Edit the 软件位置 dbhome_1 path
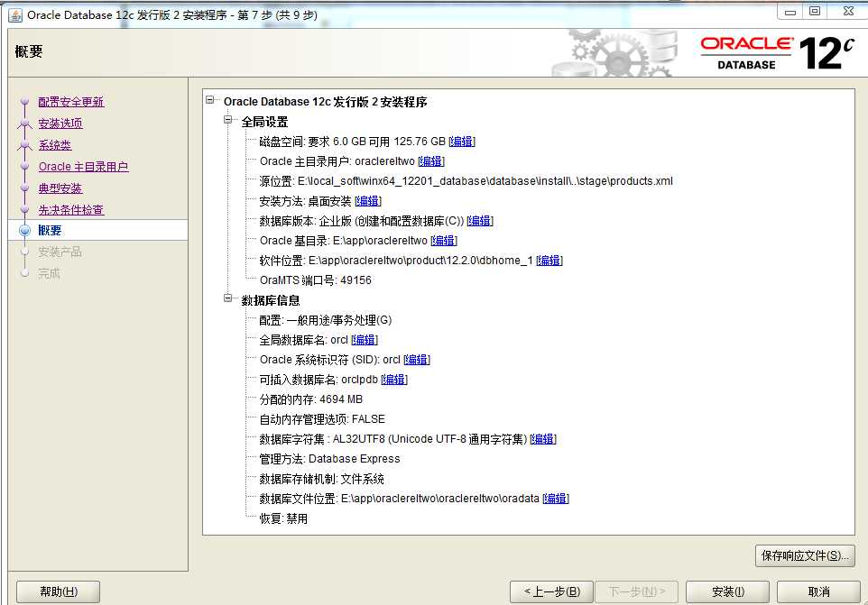The width and height of the screenshot is (868, 605). [549, 261]
